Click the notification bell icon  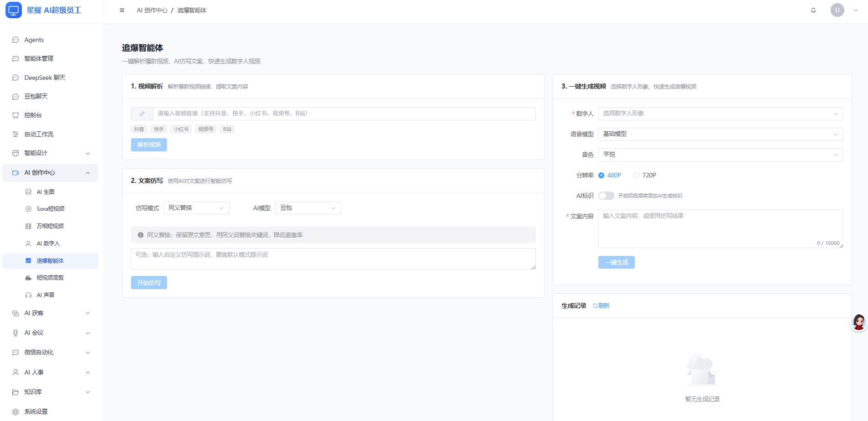pos(813,10)
